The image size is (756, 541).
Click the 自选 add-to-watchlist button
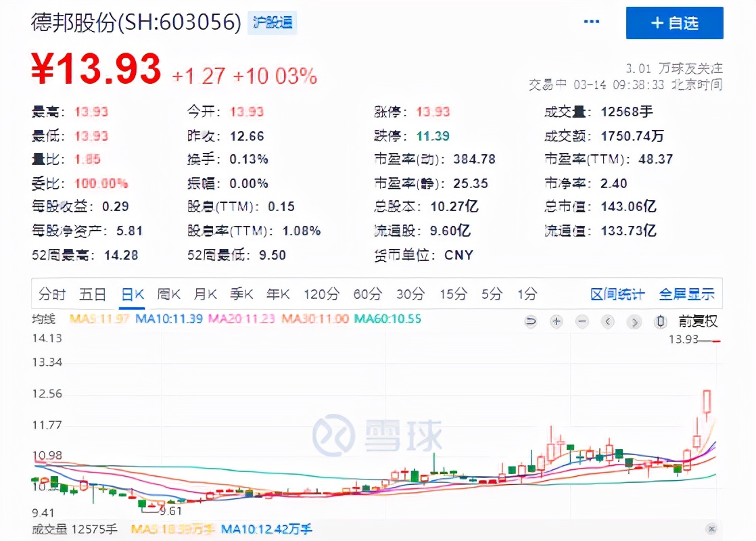[675, 23]
